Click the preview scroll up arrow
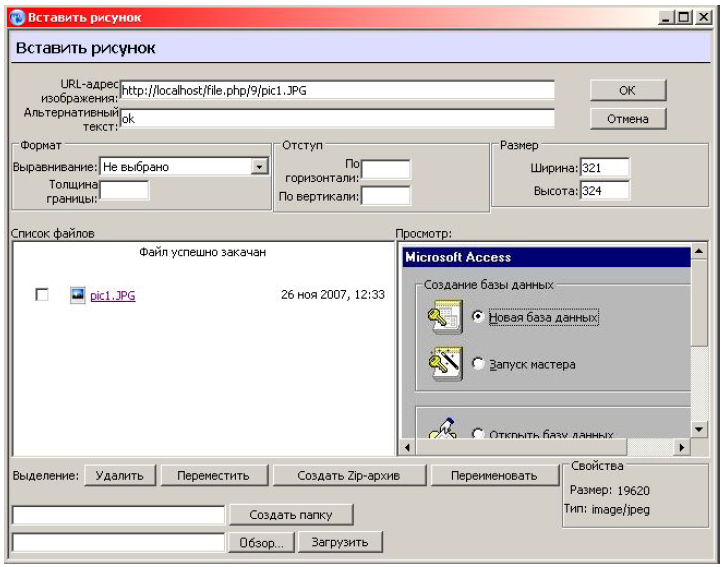The width and height of the screenshot is (725, 567). [x=699, y=251]
